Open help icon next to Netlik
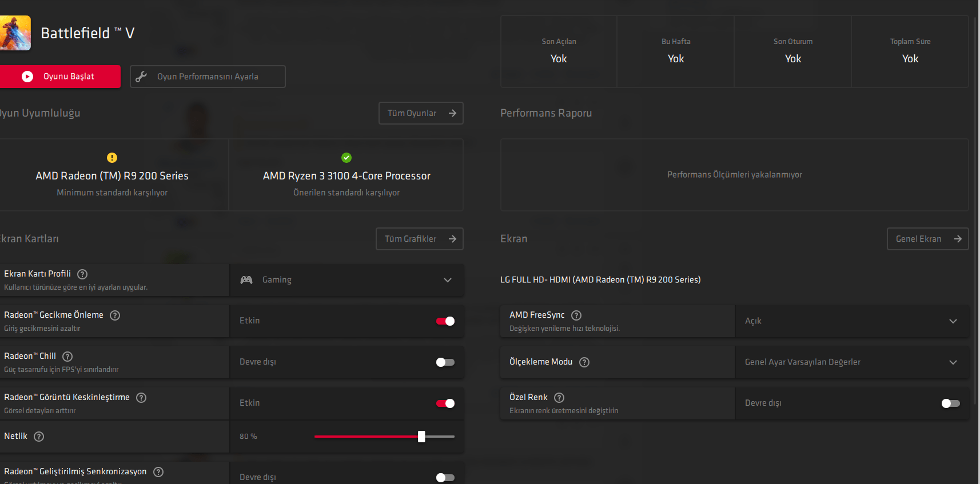Screen dimensions: 980x484 pos(39,437)
